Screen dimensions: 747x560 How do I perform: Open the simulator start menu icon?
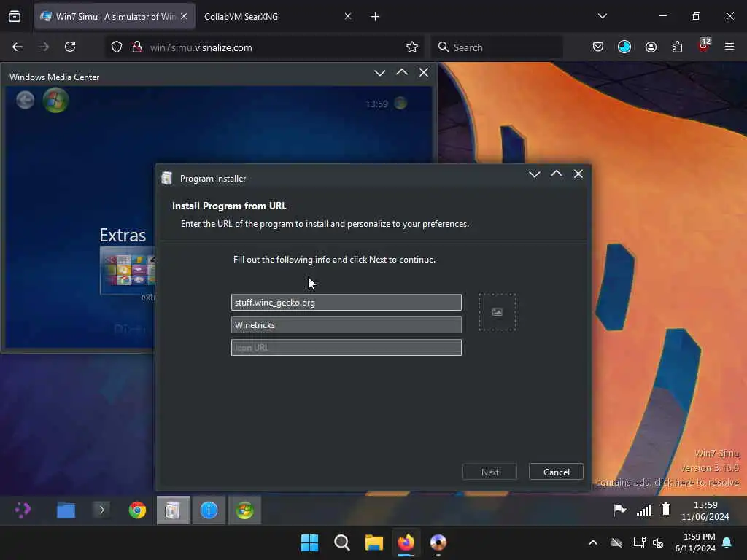pyautogui.click(x=23, y=510)
